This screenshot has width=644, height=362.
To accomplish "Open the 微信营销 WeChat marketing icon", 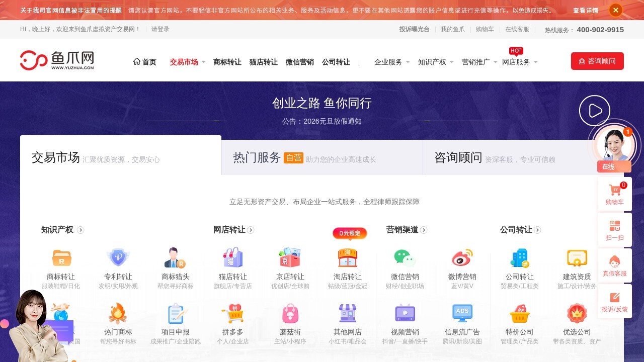I will coord(405,257).
